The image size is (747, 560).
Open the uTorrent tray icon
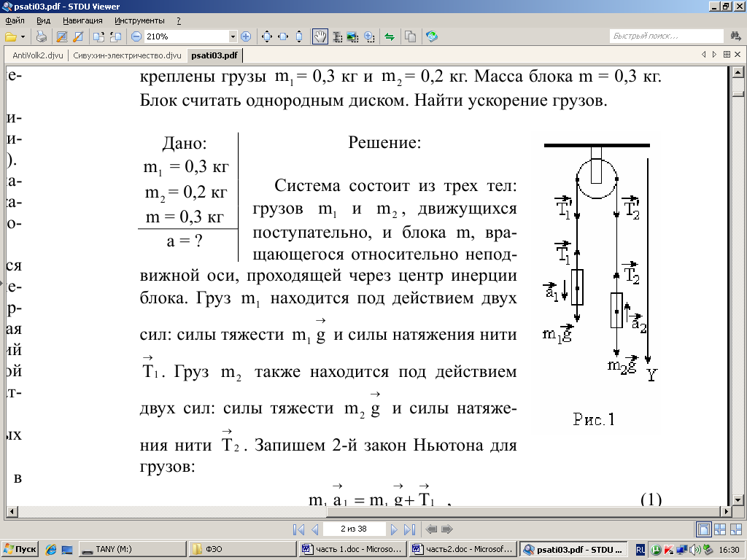tap(656, 550)
